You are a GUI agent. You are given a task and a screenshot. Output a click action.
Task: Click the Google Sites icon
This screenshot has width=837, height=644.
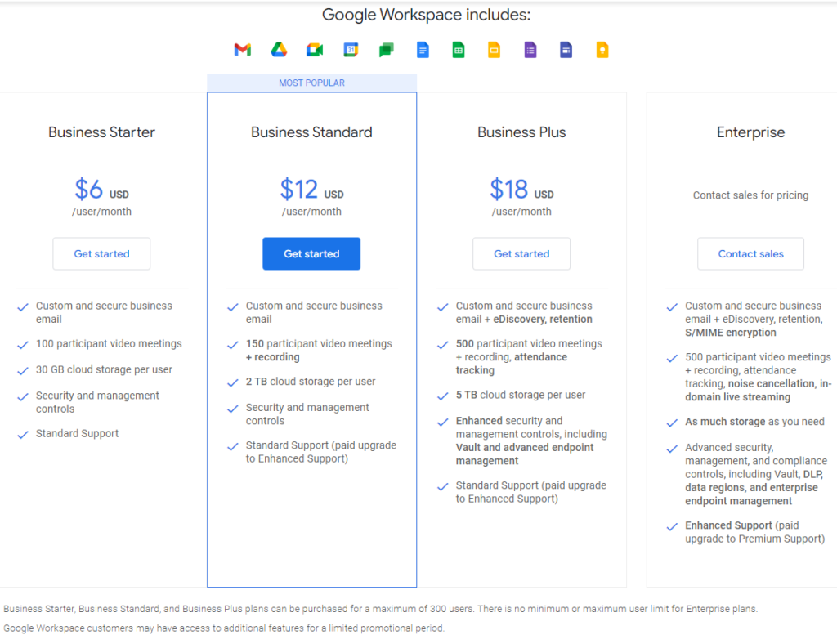[566, 50]
